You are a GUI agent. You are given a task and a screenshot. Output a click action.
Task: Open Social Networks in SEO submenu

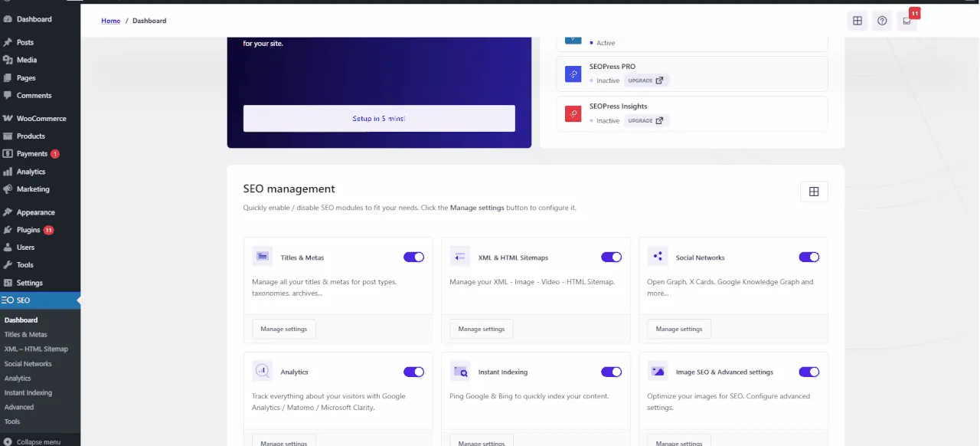[28, 364]
